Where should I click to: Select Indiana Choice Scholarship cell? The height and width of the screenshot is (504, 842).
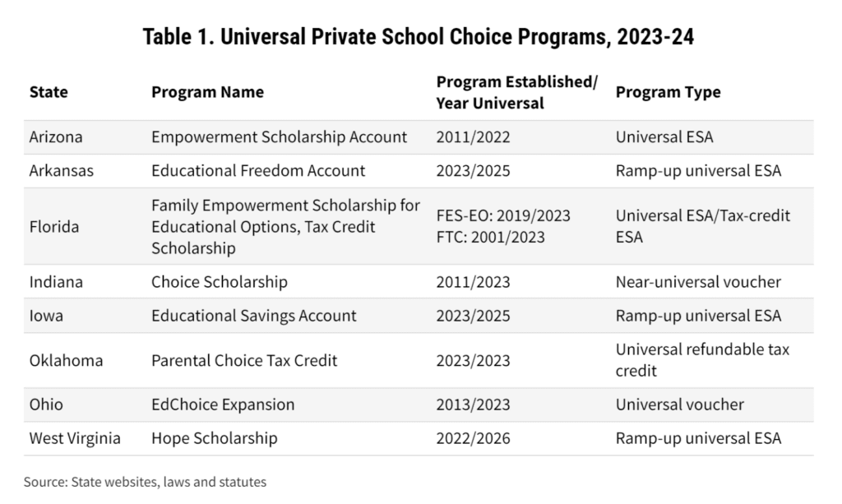219,282
